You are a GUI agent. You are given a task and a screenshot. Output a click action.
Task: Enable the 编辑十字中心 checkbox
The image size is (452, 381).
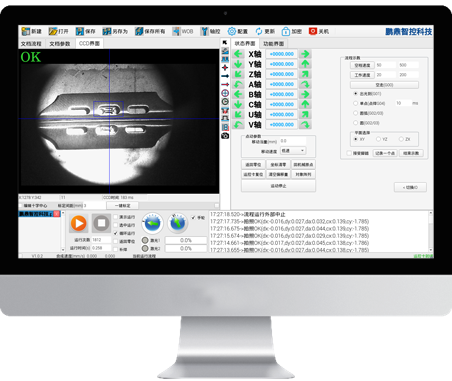21,206
